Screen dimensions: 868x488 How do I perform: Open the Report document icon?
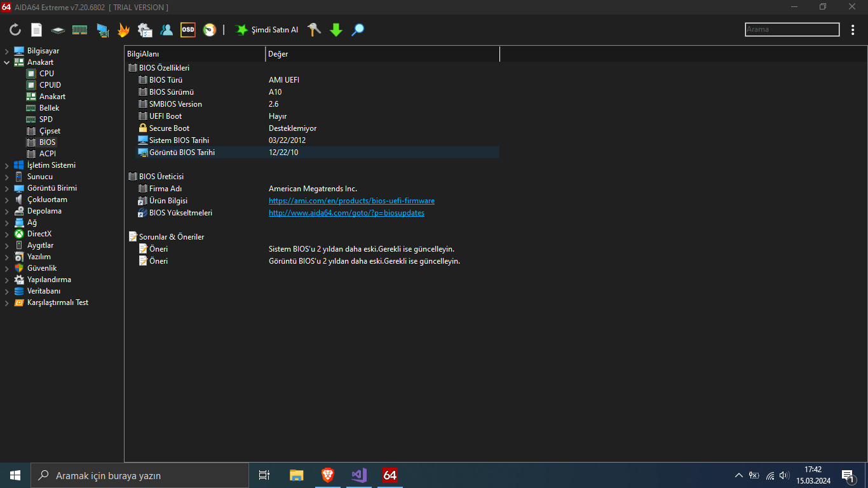pyautogui.click(x=37, y=30)
